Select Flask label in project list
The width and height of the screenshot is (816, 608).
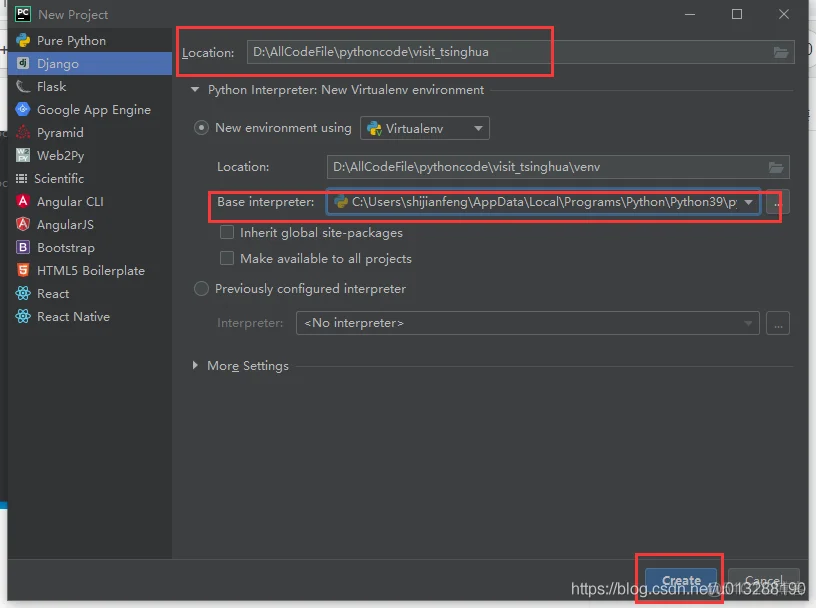[52, 86]
